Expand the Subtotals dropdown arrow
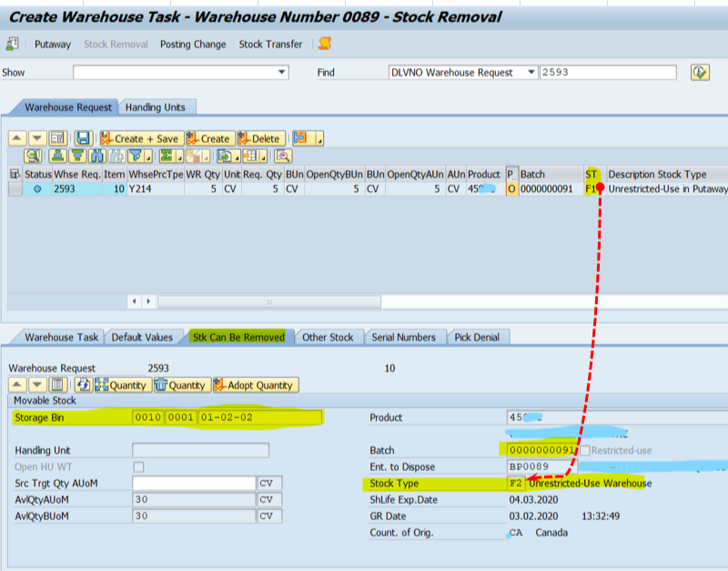This screenshot has height=571, width=728. (207, 158)
